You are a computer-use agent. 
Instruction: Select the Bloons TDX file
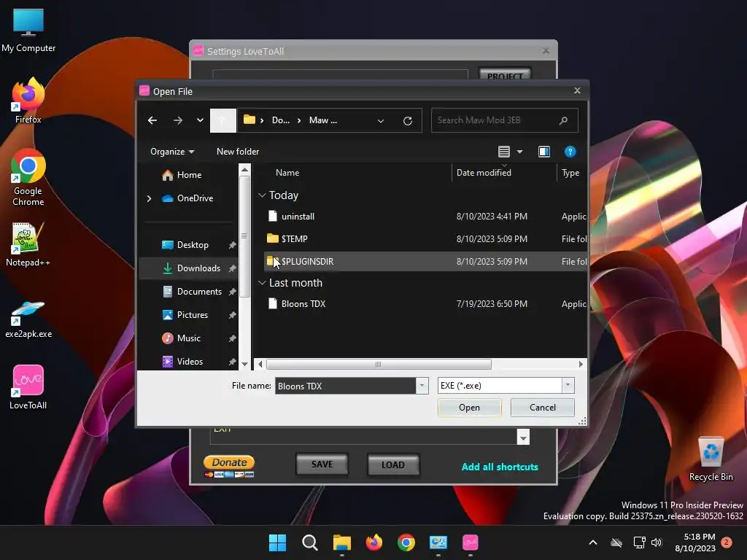(426, 304)
